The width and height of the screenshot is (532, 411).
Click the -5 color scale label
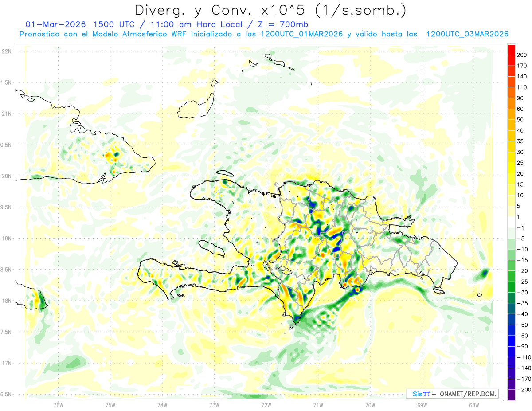click(520, 239)
